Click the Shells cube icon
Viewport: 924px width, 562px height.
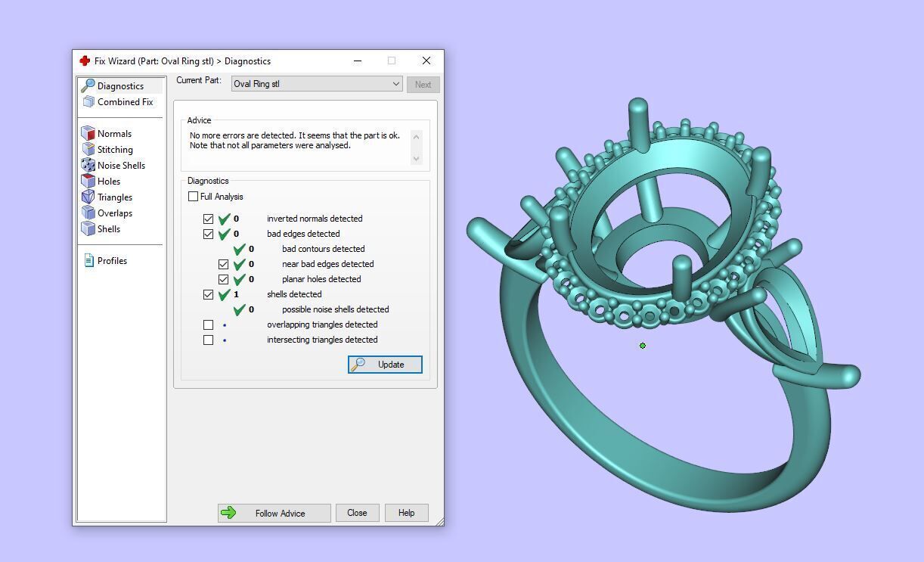88,229
